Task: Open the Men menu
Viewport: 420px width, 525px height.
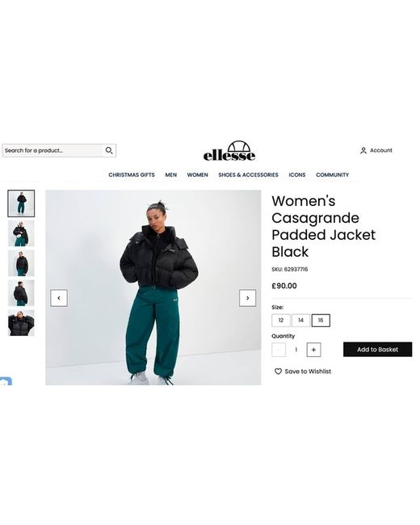Action: tap(170, 174)
